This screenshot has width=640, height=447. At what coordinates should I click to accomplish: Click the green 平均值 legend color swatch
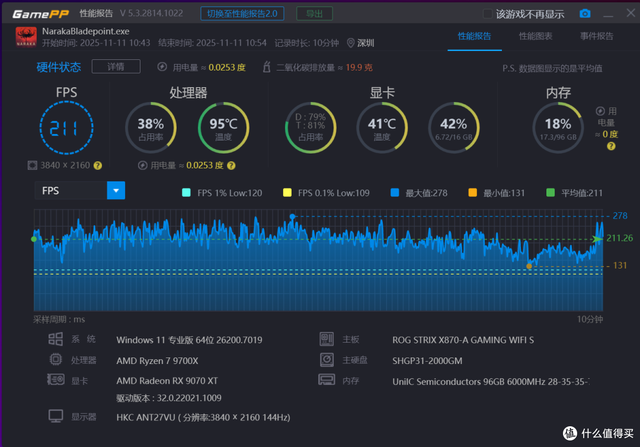(x=550, y=193)
